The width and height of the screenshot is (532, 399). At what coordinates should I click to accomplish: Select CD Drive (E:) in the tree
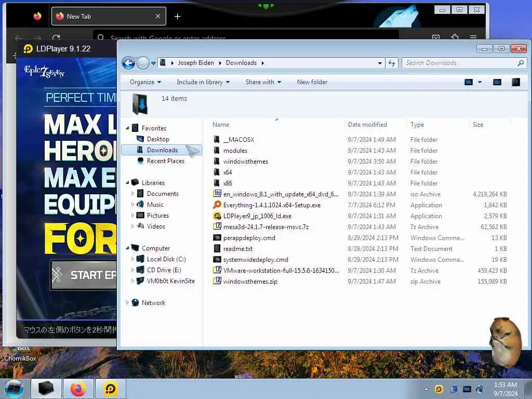coord(164,270)
